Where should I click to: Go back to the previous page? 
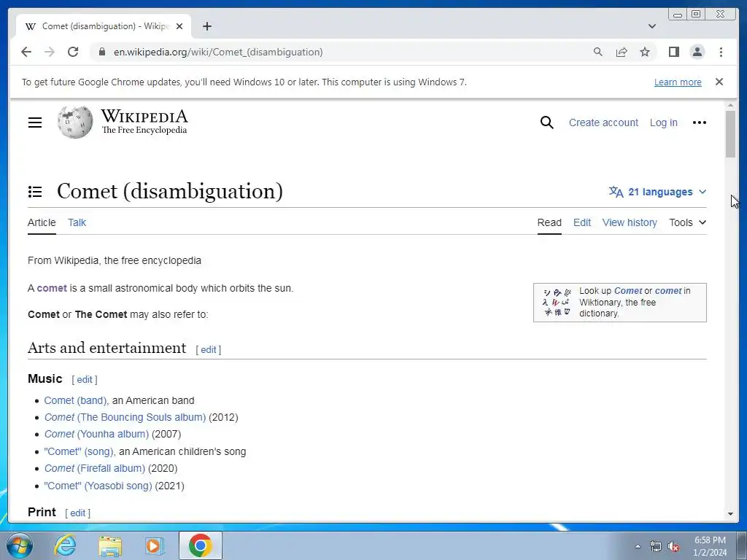(x=26, y=52)
